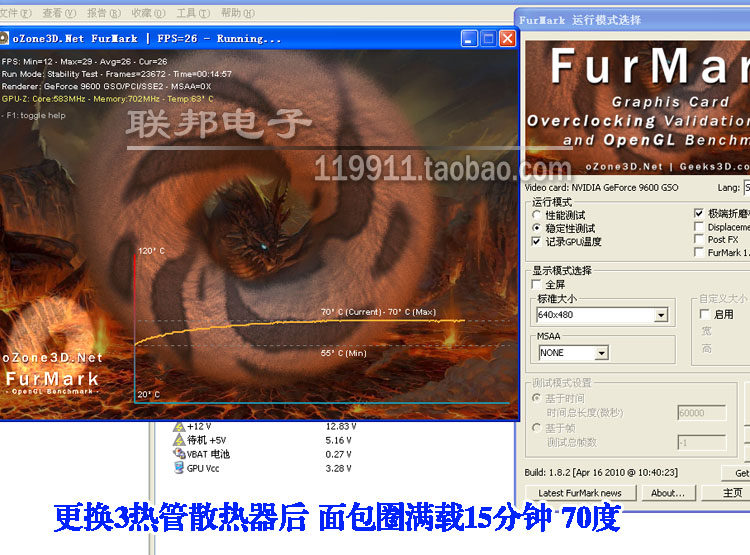This screenshot has width=750, height=555.
Task: Expand the MSAA NONE dropdown
Action: (601, 353)
